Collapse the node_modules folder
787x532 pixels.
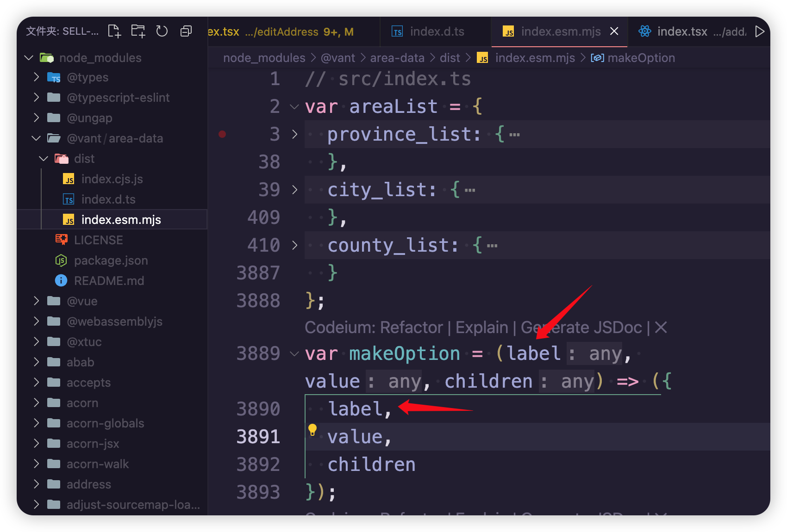29,58
